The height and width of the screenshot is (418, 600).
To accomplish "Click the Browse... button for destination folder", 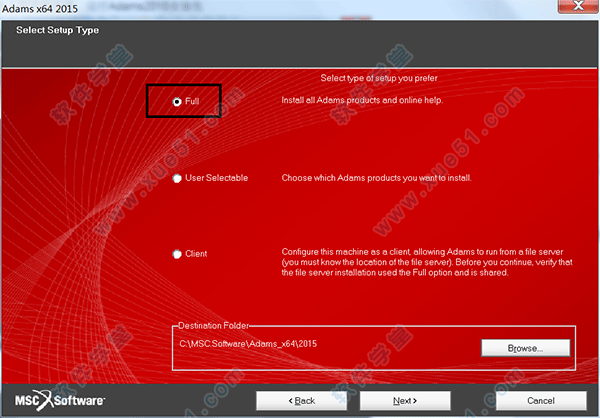I will click(525, 348).
